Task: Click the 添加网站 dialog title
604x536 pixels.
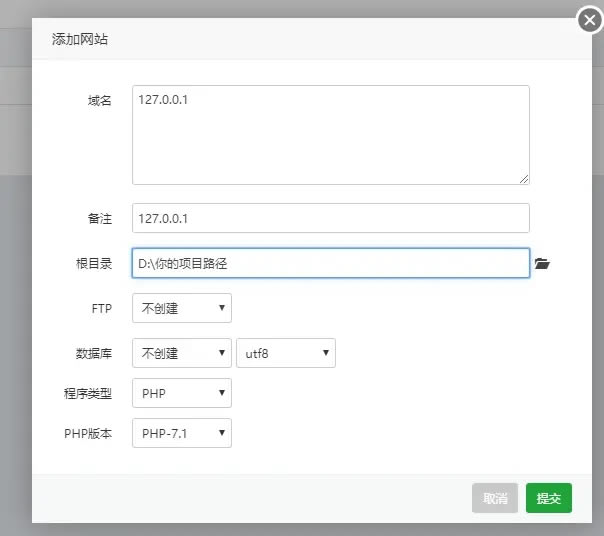Action: point(80,39)
